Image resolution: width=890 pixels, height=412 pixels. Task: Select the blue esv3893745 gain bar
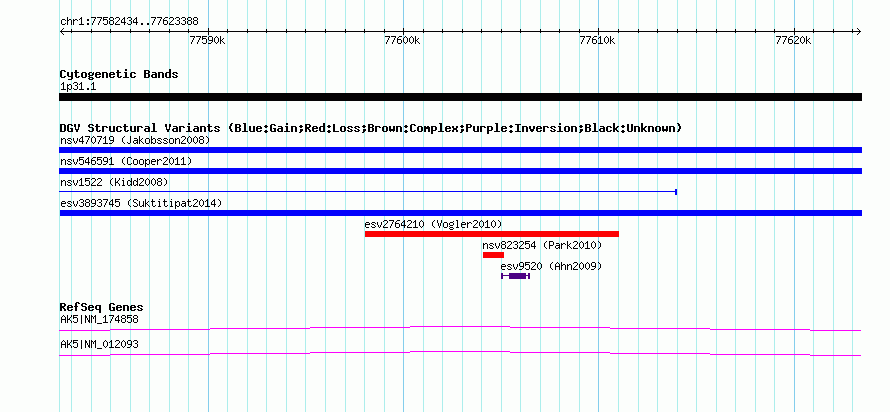click(460, 213)
